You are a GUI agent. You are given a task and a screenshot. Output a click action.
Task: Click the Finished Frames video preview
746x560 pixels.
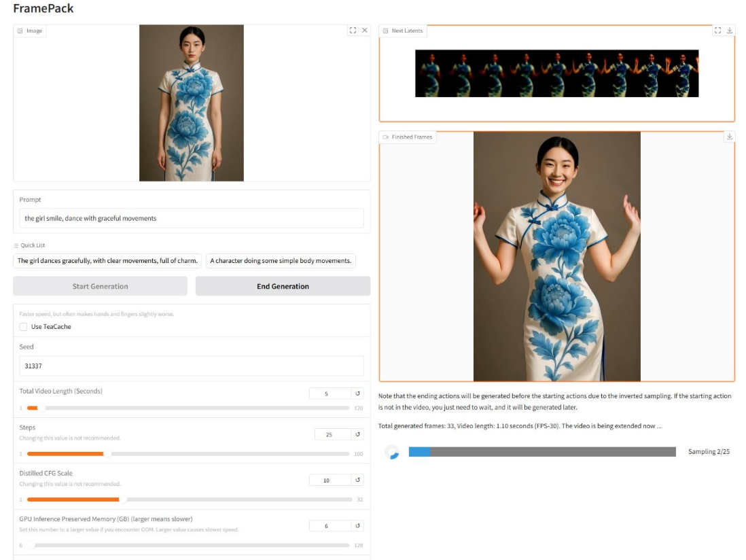556,256
